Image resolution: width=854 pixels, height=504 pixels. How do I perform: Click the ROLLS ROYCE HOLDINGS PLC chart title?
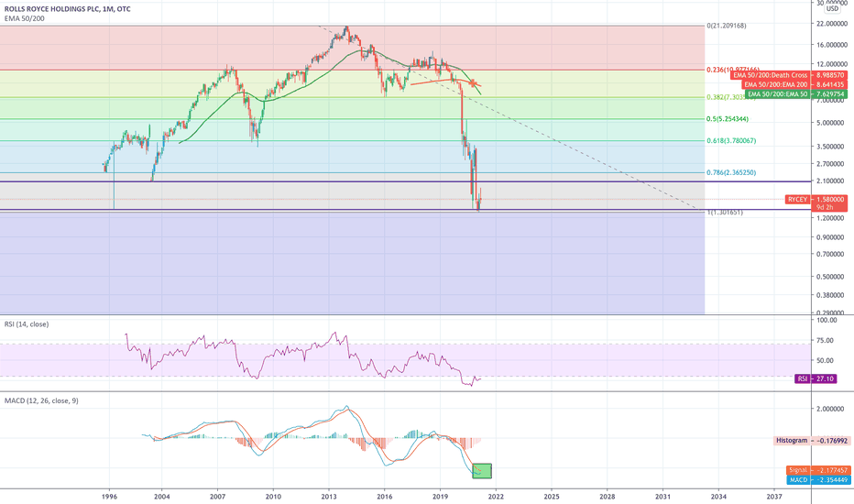[x=68, y=9]
